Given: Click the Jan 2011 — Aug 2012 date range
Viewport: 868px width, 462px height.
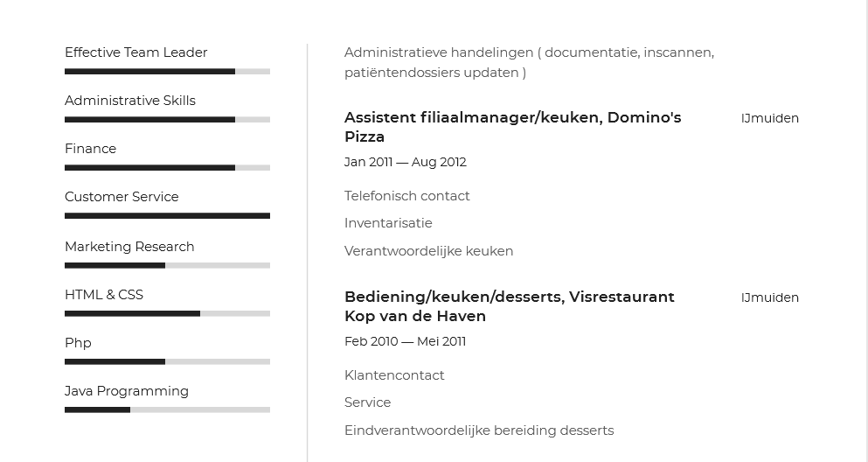Looking at the screenshot, I should pos(405,162).
